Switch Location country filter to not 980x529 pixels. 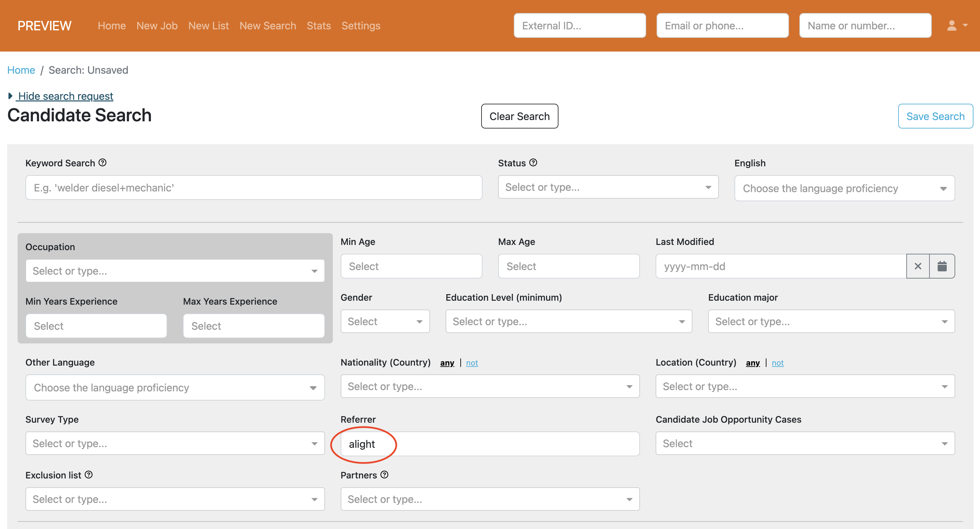(778, 363)
